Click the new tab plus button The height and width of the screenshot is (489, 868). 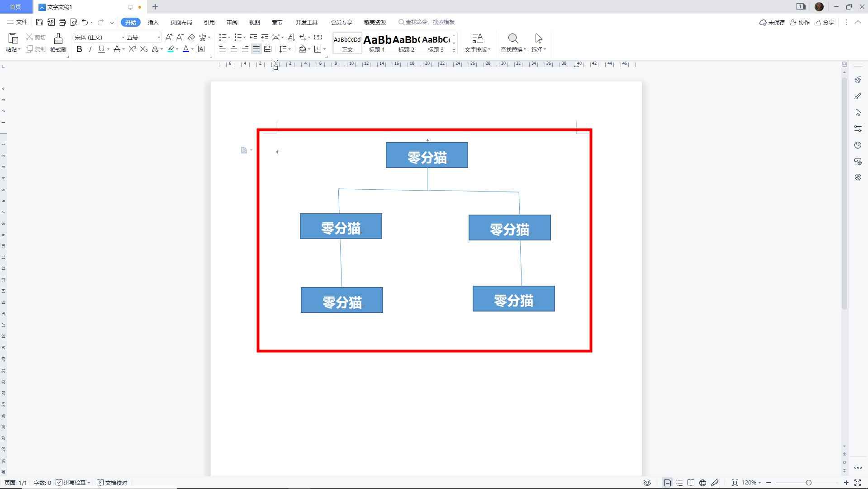point(155,7)
